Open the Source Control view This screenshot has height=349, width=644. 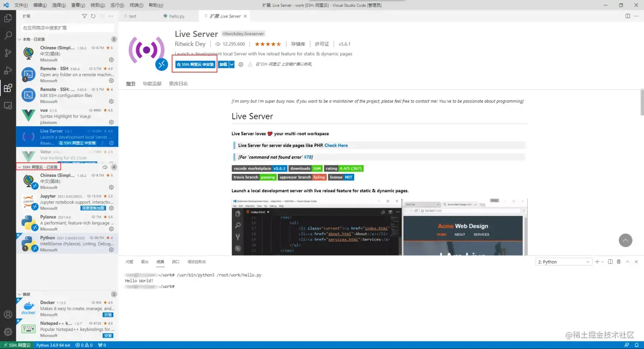[x=8, y=52]
